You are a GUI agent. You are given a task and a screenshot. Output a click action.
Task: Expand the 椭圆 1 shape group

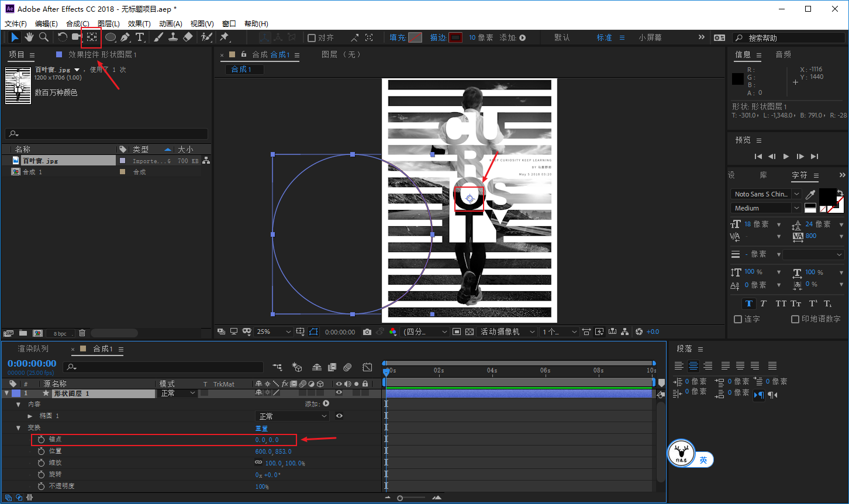(x=30, y=416)
